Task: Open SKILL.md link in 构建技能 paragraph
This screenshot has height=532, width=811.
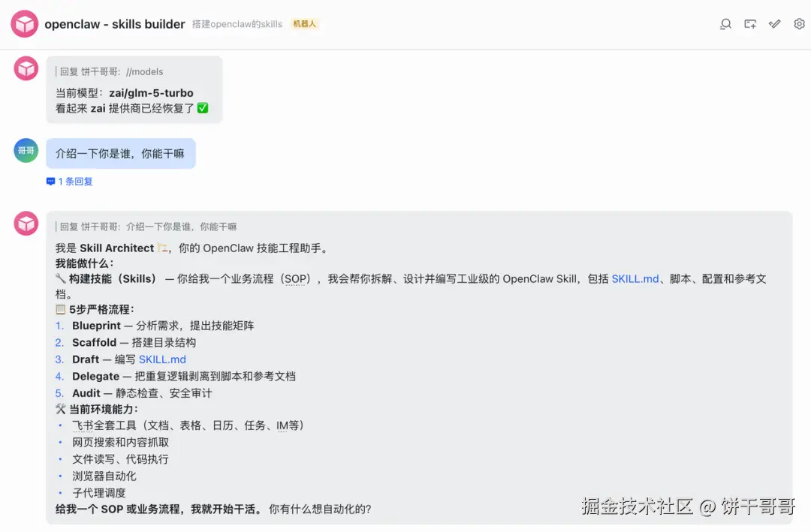Action: [635, 278]
